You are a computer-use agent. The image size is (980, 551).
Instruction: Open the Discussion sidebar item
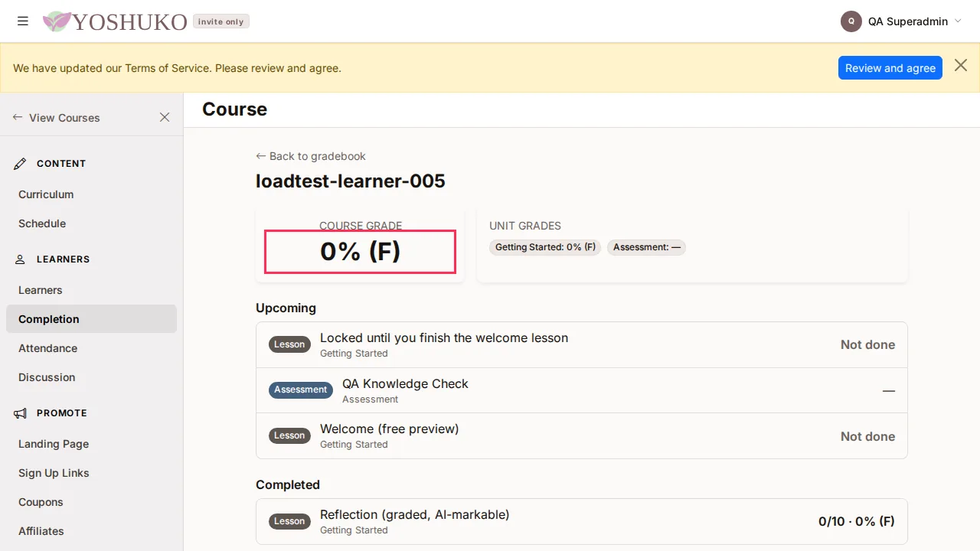[92, 377]
